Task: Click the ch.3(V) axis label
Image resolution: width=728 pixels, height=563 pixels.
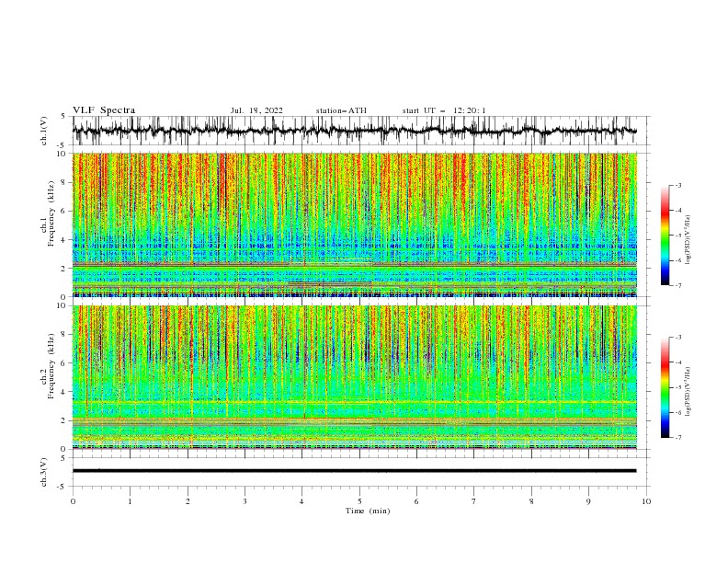Action: (x=44, y=472)
